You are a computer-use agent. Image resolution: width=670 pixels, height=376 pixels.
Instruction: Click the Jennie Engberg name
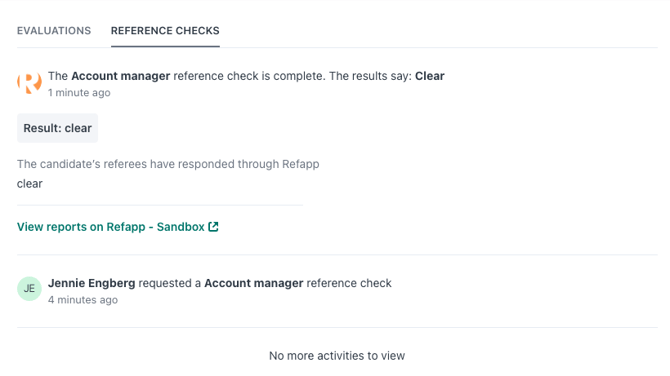coord(91,283)
